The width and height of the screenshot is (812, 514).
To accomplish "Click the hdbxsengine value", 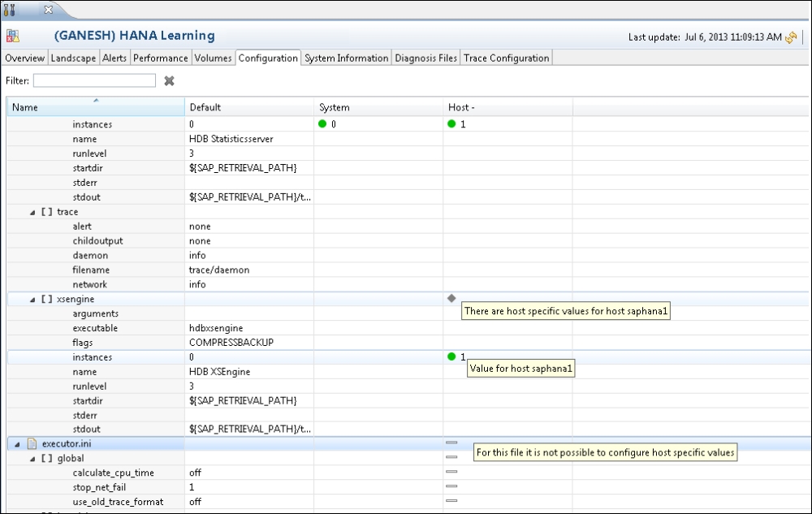I will [x=216, y=328].
